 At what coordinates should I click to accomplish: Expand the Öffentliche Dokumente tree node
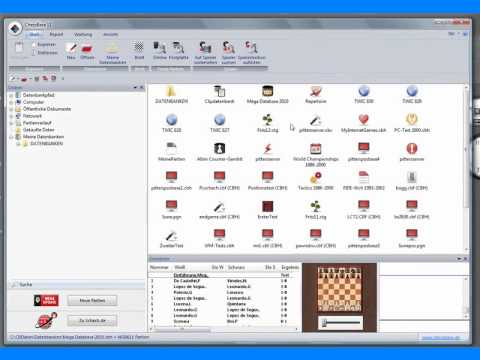[x=11, y=109]
